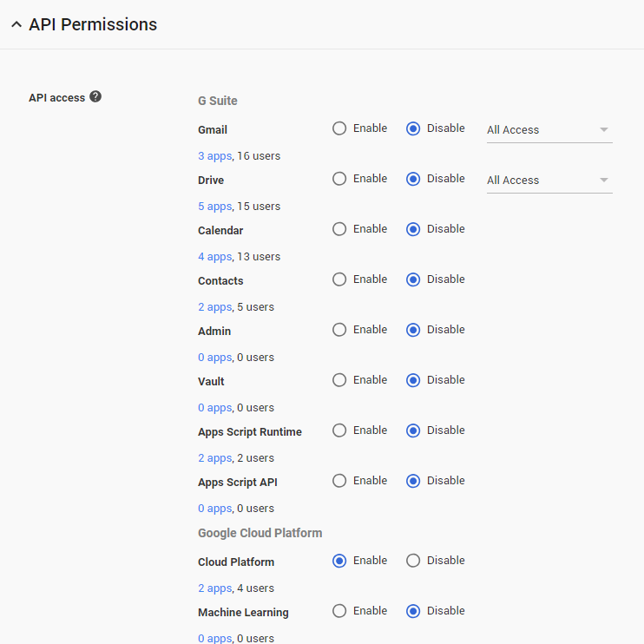
Task: Enable Apps Script API access
Action: (x=339, y=481)
